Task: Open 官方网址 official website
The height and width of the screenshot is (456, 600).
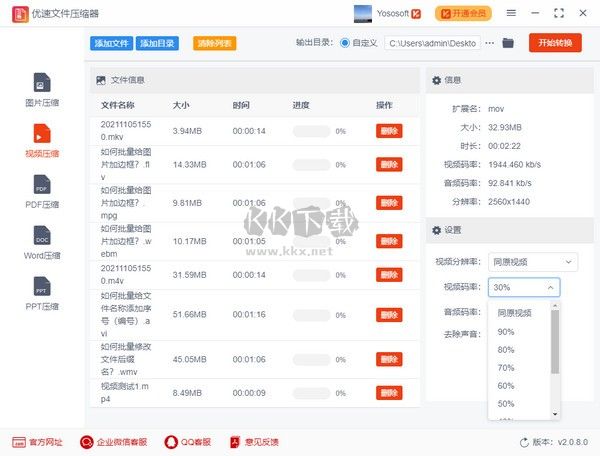Action: point(37,442)
